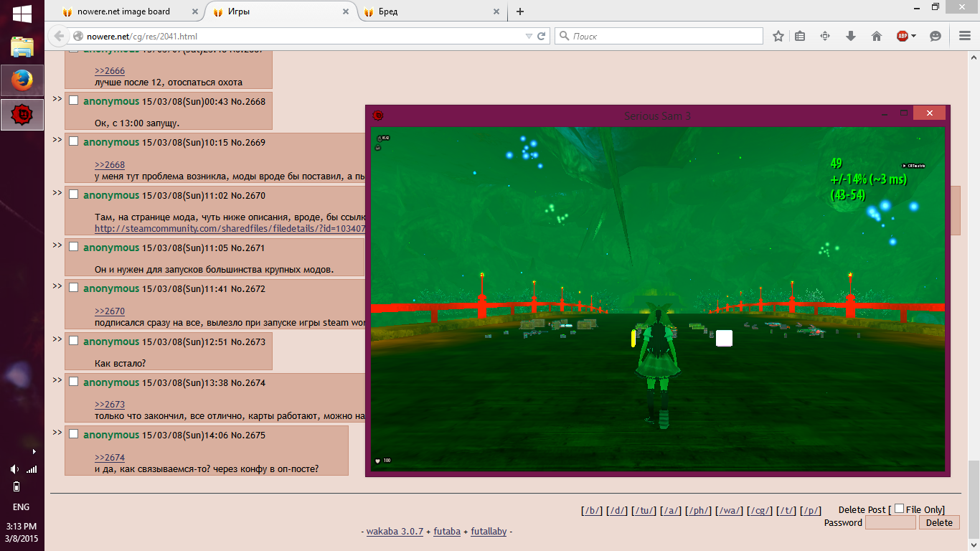Viewport: 980px width, 551px height.
Task: Follow the >>2674 reply link
Action: pos(110,457)
